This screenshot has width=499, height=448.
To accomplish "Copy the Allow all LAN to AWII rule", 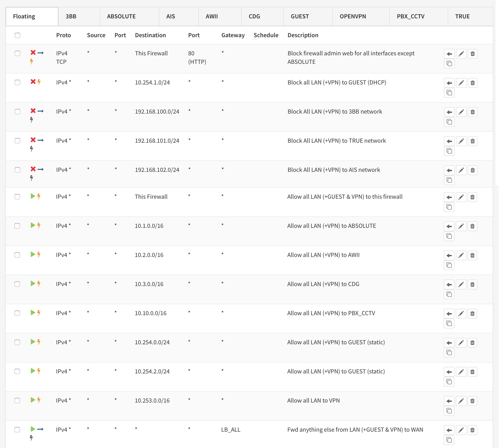I will pos(449,265).
